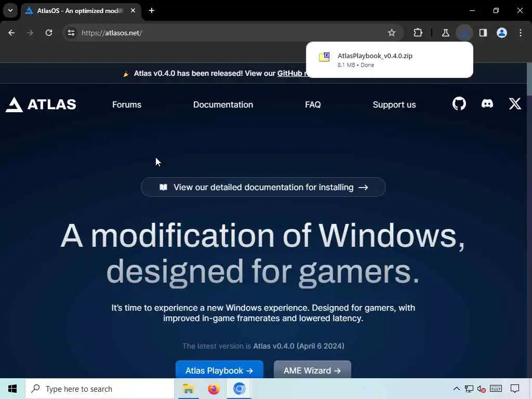Open the network status tray icon
532x399 pixels.
pyautogui.click(x=469, y=389)
